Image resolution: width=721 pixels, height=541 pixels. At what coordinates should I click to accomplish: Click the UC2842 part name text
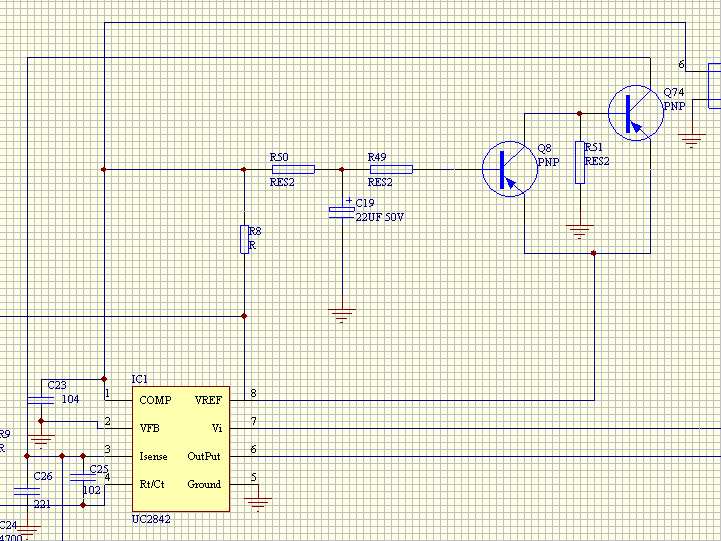pyautogui.click(x=151, y=519)
